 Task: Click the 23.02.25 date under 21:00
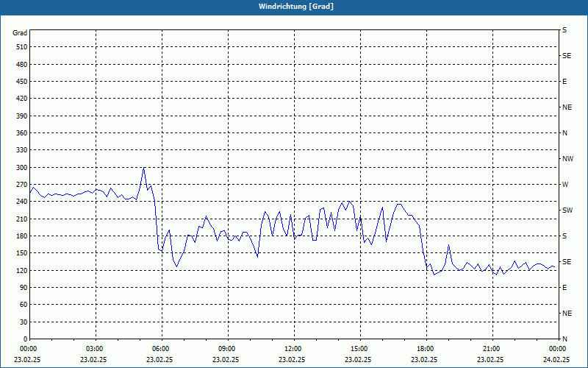490,360
